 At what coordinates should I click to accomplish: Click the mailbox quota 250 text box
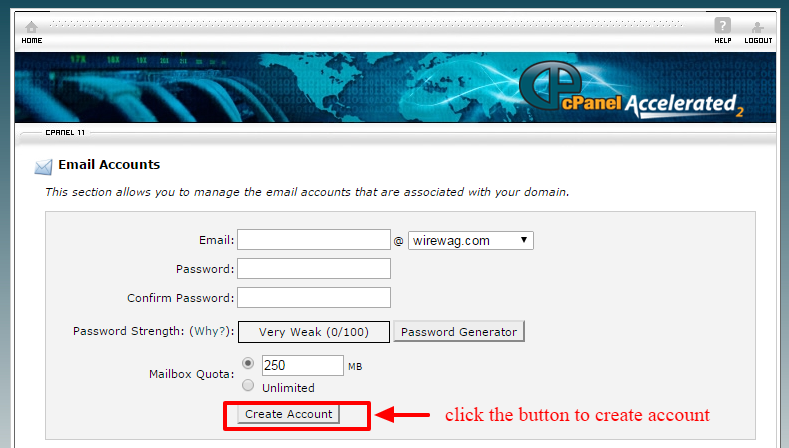click(302, 365)
